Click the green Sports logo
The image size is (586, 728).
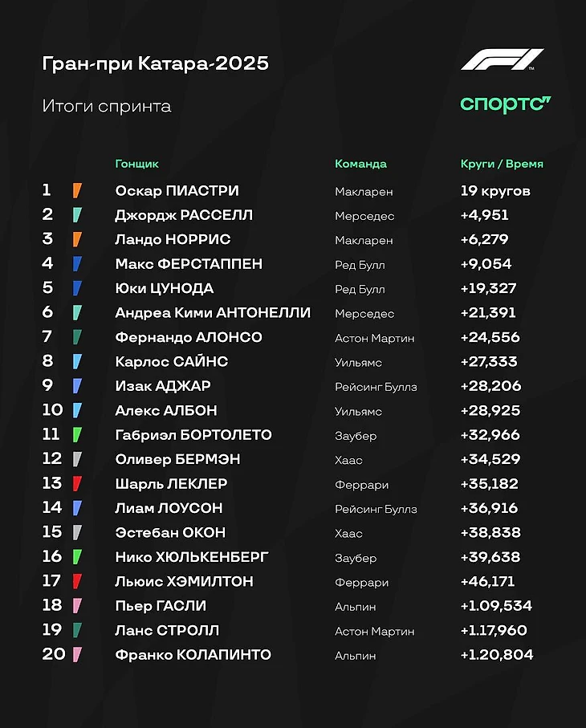point(506,104)
